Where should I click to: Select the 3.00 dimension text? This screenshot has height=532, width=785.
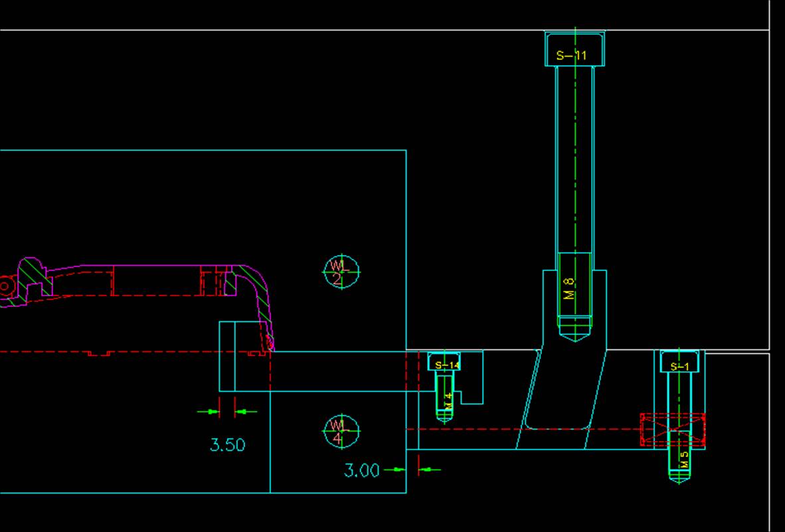(x=362, y=470)
